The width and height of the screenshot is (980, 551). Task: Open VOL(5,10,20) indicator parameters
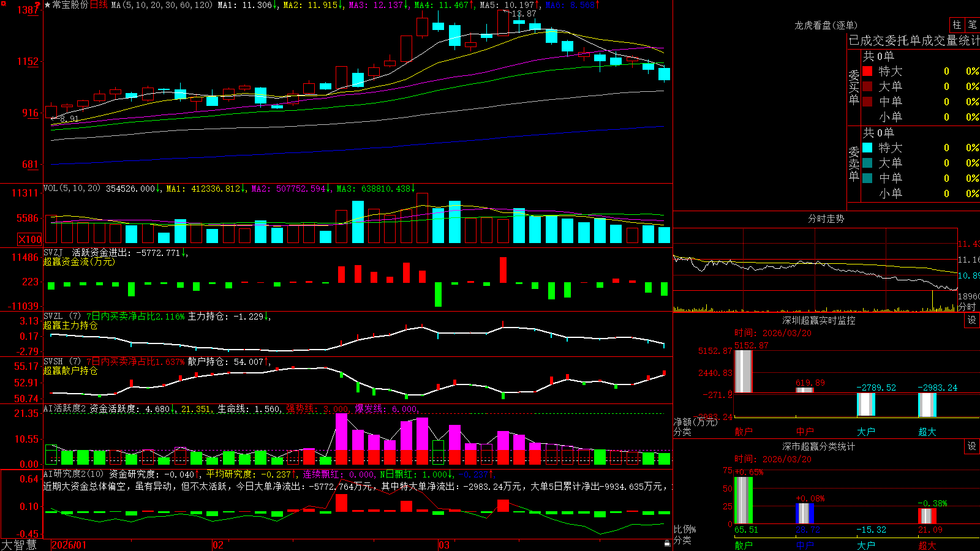point(72,189)
